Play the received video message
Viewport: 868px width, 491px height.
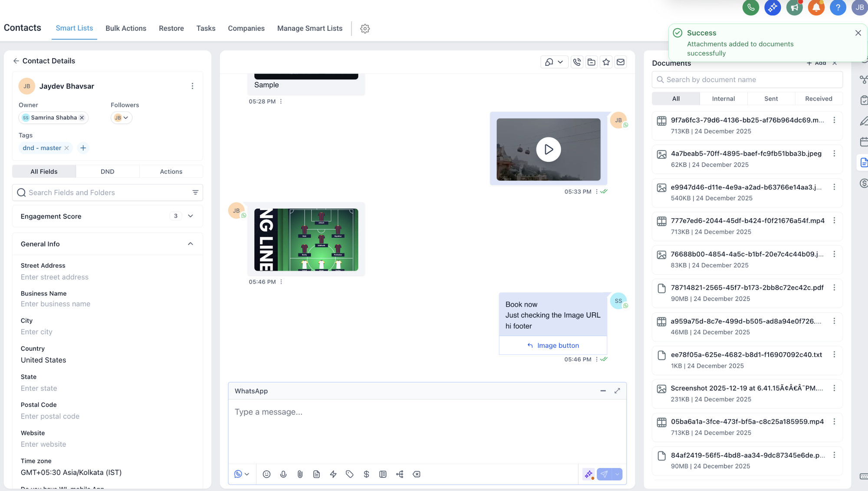(549, 149)
